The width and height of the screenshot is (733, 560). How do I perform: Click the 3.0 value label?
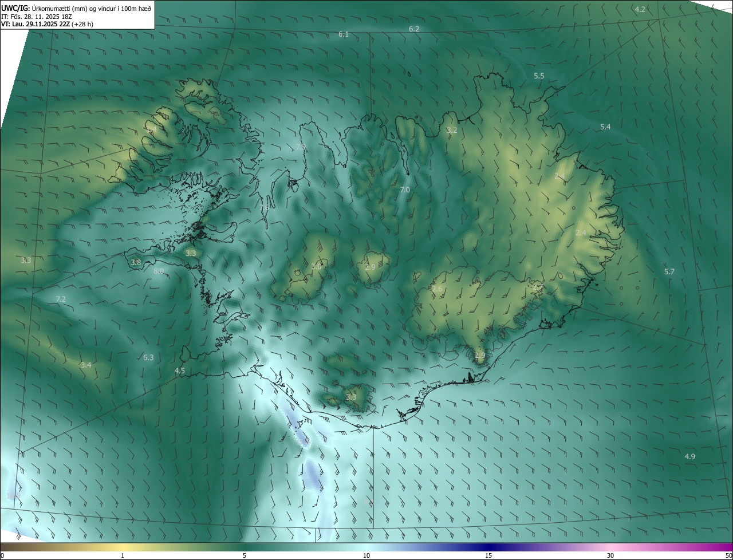pyautogui.click(x=316, y=266)
